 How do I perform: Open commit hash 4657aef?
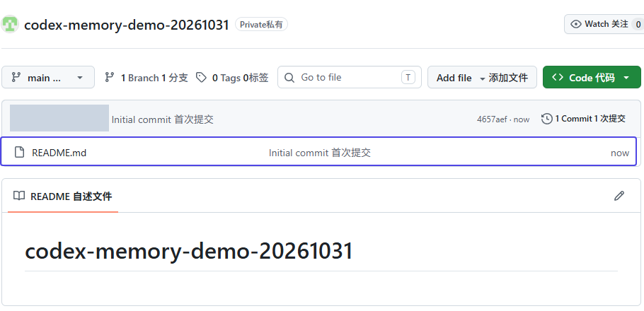[x=492, y=119]
